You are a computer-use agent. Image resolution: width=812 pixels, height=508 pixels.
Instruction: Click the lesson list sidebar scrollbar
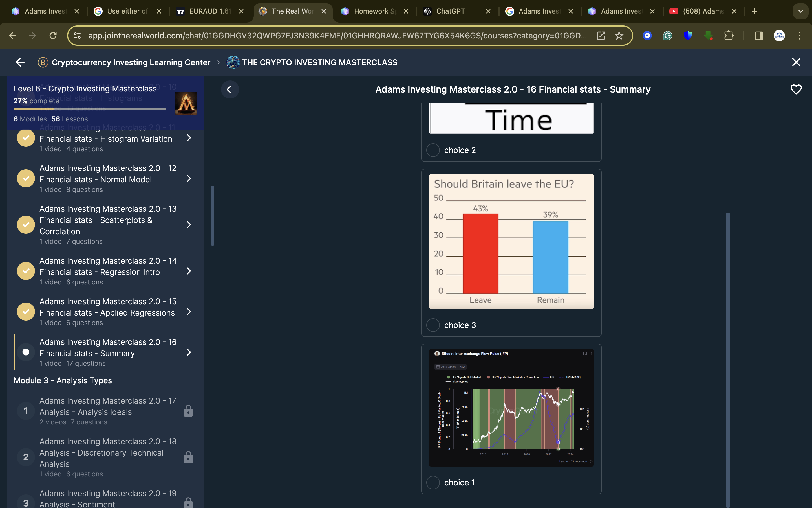[212, 215]
